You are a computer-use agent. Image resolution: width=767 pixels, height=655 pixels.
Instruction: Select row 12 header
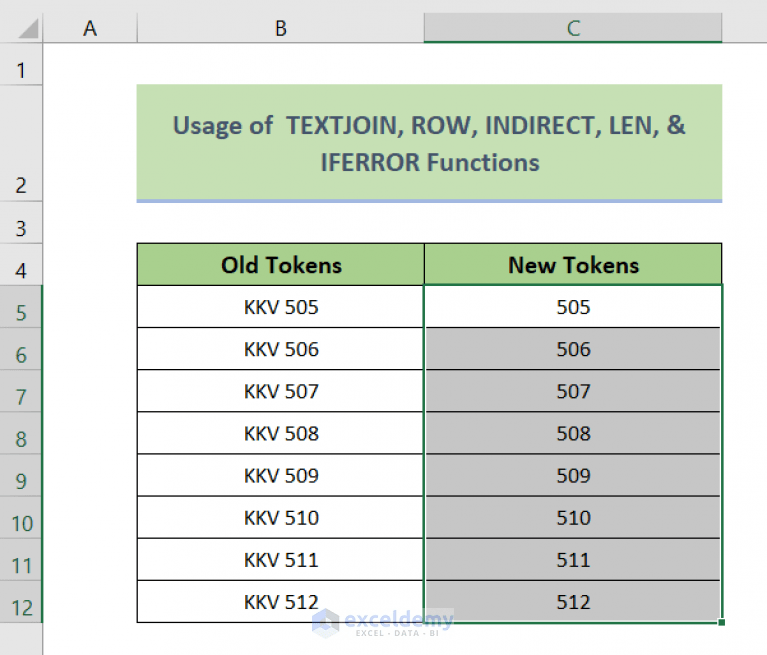[x=21, y=602]
